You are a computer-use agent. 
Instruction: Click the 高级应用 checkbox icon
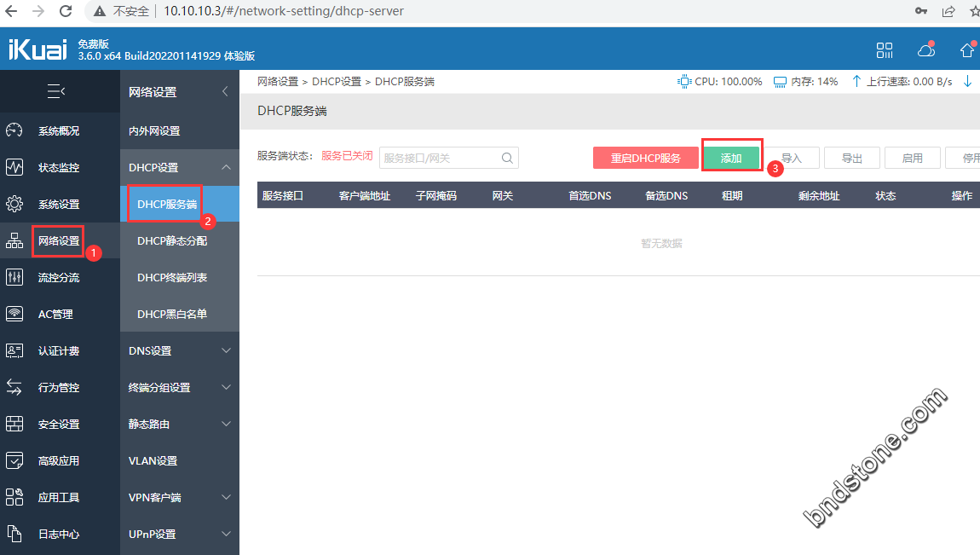pyautogui.click(x=14, y=460)
